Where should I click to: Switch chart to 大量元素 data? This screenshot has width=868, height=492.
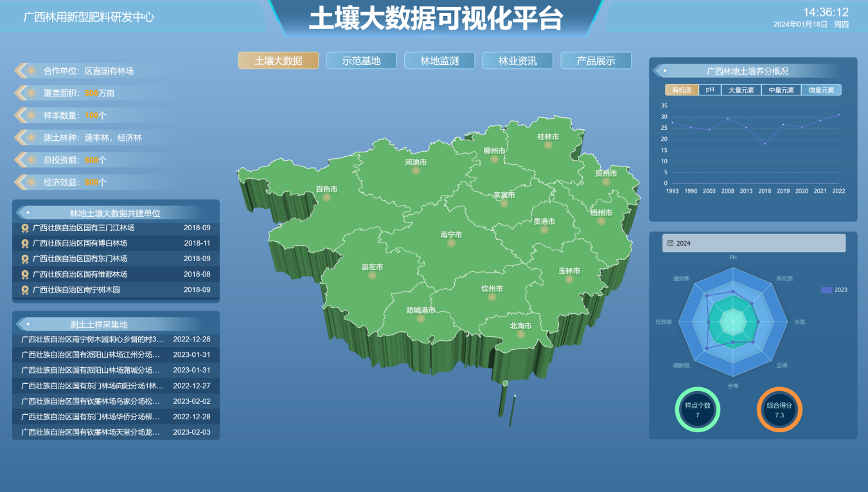pyautogui.click(x=741, y=90)
